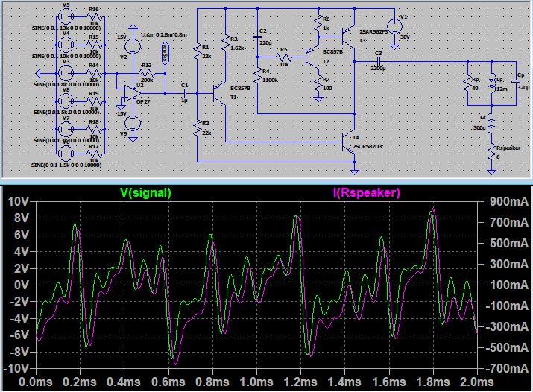Viewport: 533px width, 392px height.
Task: Click the green V(signal) trace label
Action: [x=145, y=193]
